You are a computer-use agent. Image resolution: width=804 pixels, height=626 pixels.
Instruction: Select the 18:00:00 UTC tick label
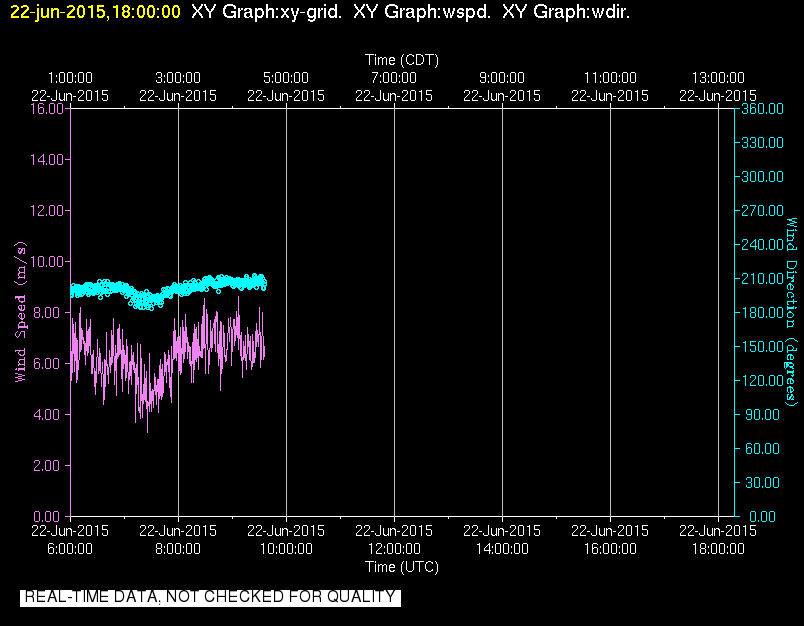click(x=718, y=549)
